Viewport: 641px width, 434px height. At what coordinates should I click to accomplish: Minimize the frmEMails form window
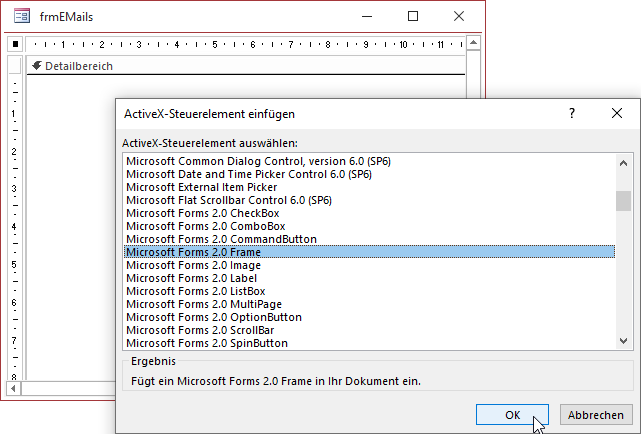tap(367, 17)
